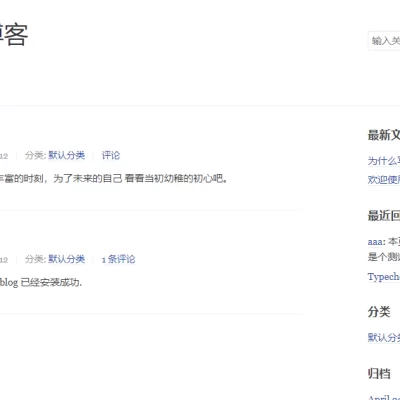Open the Typech recent comment link in sidebar
Viewport: 400px width, 400px height.
click(384, 277)
